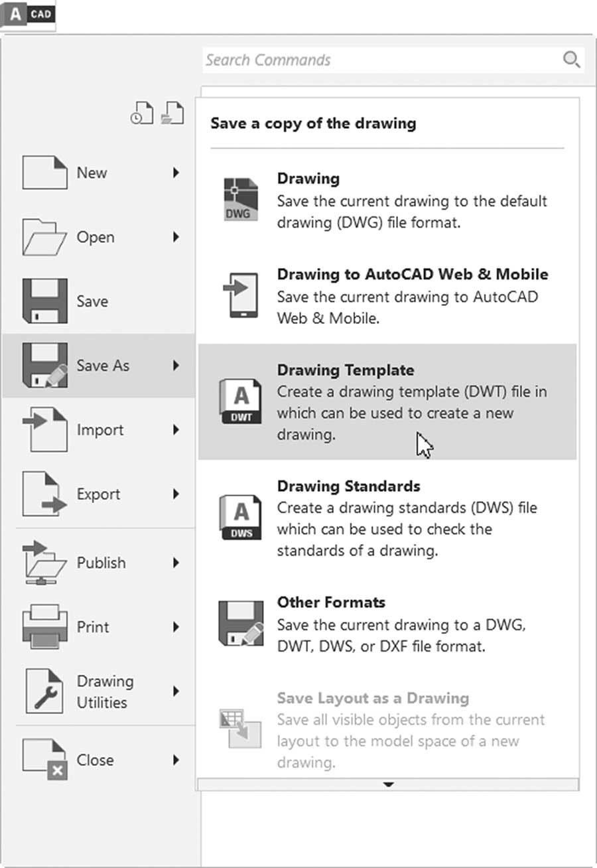This screenshot has width=597, height=868.
Task: Select the AutoCAD Web & Mobile phone icon
Action: pyautogui.click(x=239, y=296)
